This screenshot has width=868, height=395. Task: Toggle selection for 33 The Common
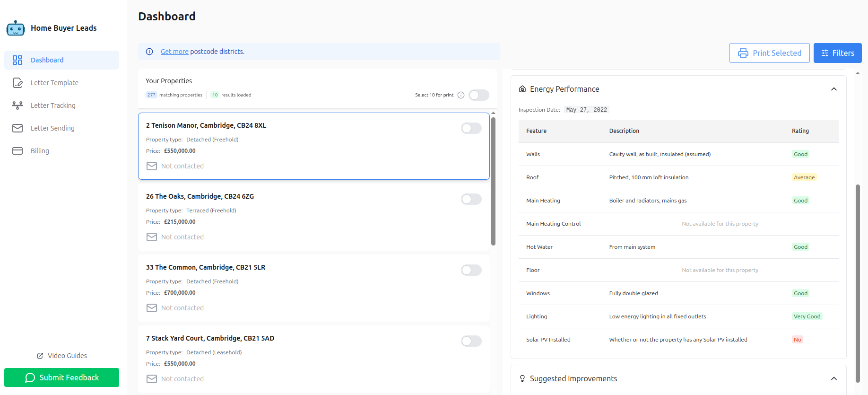pyautogui.click(x=471, y=270)
